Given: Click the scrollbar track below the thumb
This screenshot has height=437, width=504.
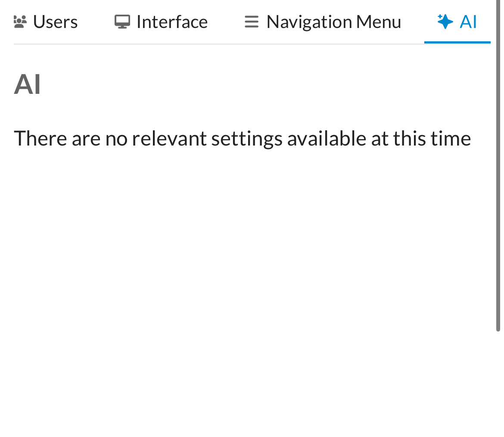Looking at the screenshot, I should pyautogui.click(x=498, y=383).
